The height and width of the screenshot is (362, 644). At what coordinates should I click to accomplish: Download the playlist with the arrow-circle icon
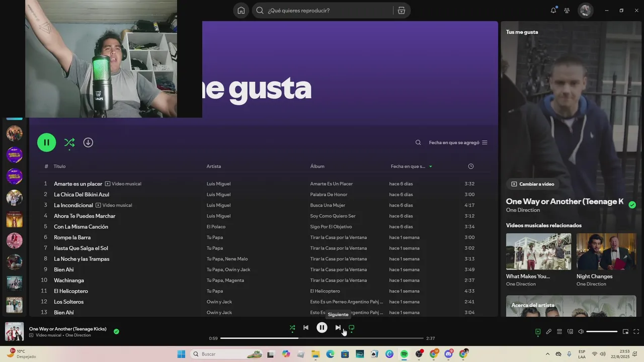[x=88, y=142]
